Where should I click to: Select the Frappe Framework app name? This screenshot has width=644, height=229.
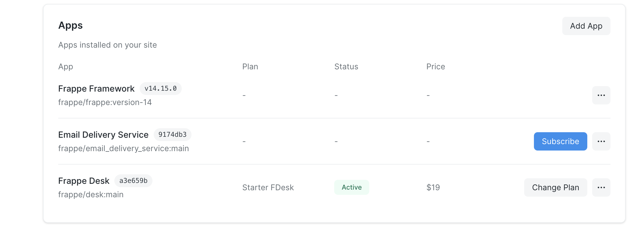[x=96, y=89]
